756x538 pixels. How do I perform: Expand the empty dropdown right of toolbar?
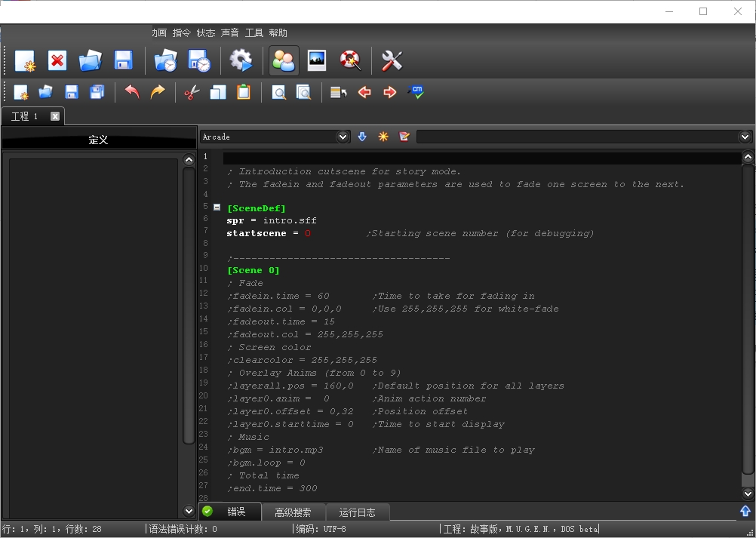pos(745,137)
